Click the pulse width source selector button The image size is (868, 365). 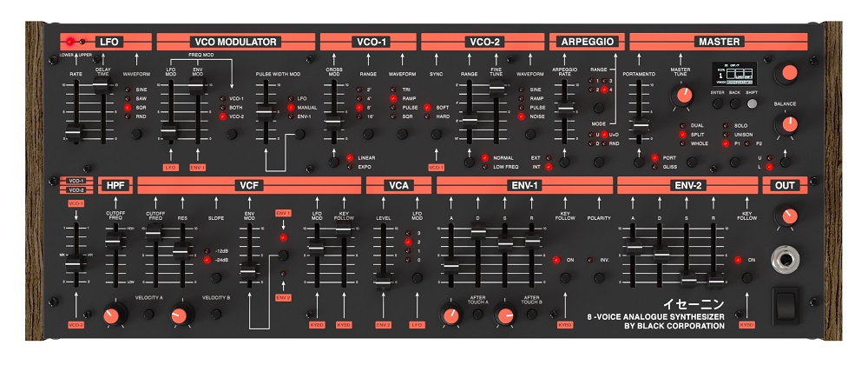(299, 134)
